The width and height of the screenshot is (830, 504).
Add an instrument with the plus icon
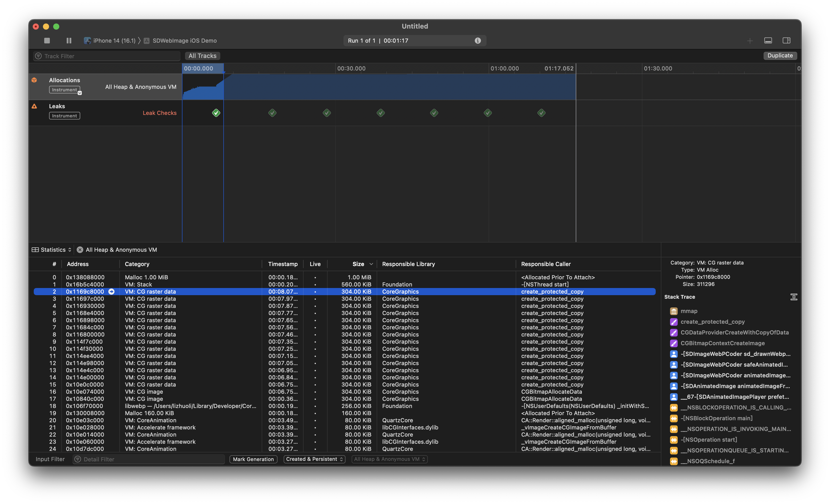[x=750, y=41]
